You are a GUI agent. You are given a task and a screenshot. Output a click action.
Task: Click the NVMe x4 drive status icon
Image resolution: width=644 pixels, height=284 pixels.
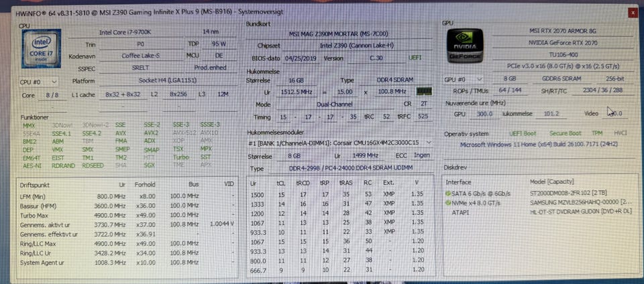tap(447, 203)
